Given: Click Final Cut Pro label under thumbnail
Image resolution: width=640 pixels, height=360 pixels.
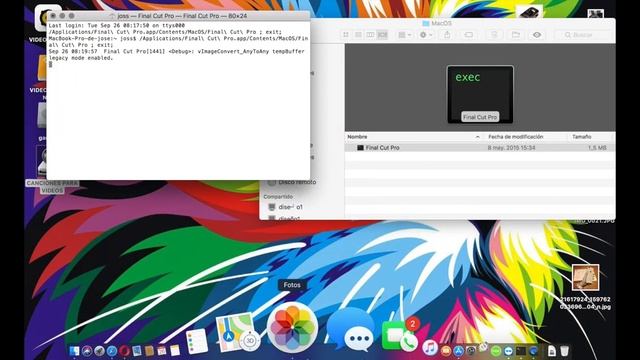Looking at the screenshot, I should pyautogui.click(x=480, y=117).
